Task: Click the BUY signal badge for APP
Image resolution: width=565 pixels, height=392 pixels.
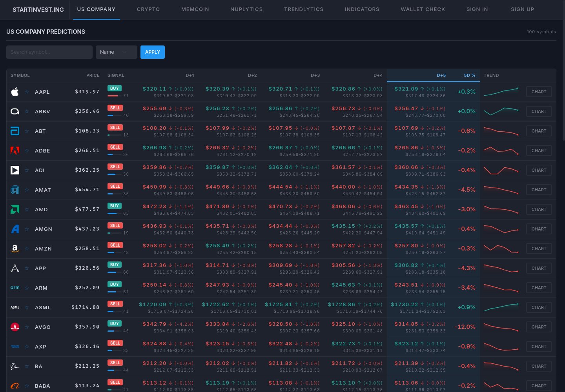Action: [115, 265]
